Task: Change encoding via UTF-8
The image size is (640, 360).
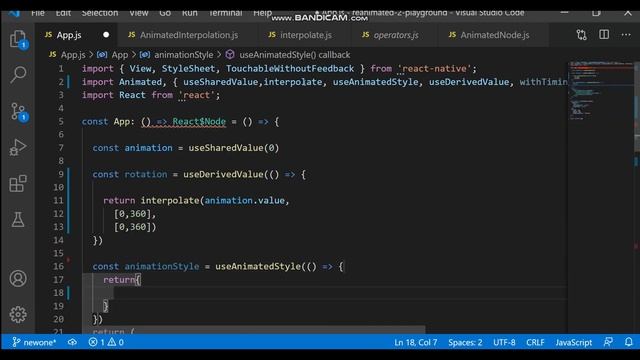Action: pyautogui.click(x=504, y=342)
